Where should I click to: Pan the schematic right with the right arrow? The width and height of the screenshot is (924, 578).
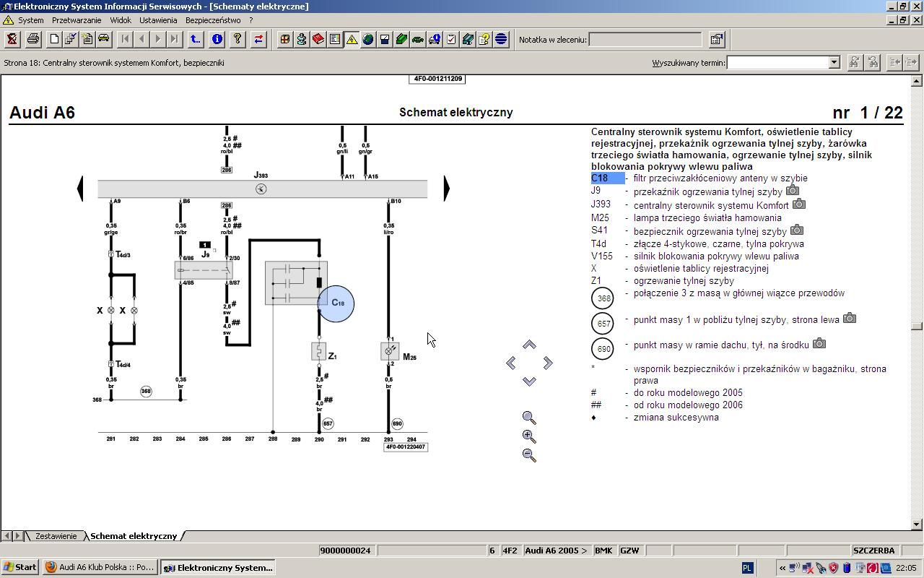(x=547, y=363)
